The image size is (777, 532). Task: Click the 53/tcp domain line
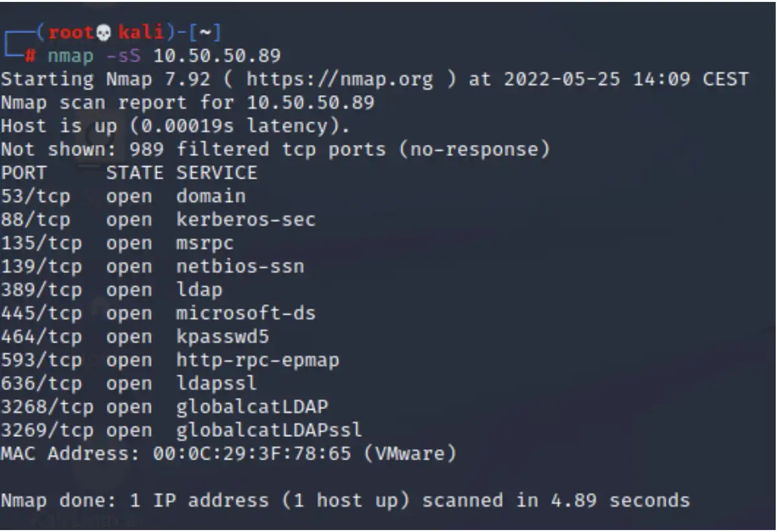[x=123, y=196]
